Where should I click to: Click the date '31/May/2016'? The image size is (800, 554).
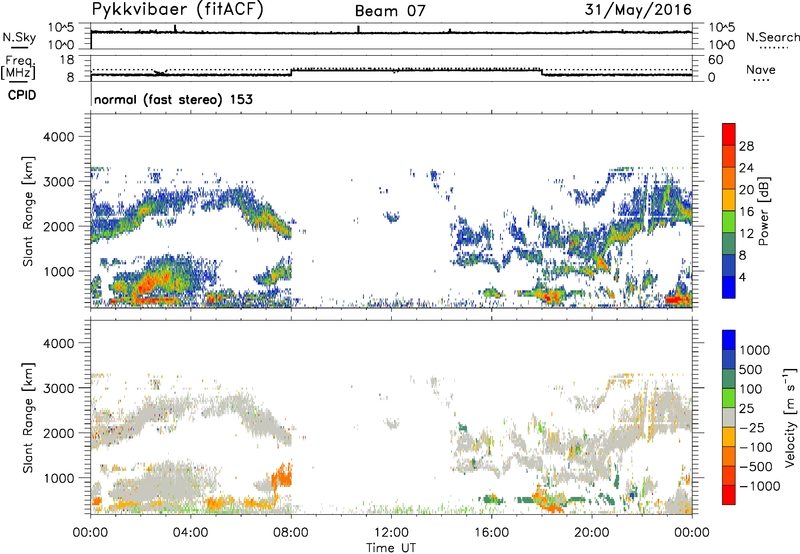(638, 10)
